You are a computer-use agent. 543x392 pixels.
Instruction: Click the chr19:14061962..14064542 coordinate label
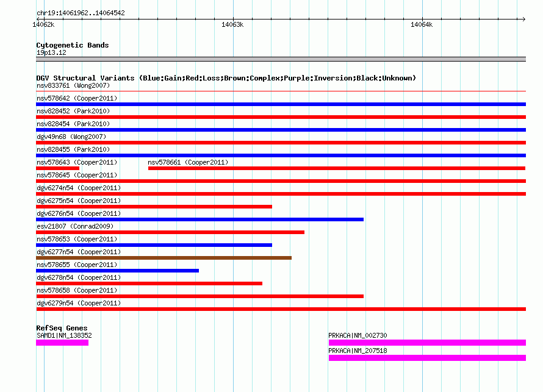[x=81, y=13]
